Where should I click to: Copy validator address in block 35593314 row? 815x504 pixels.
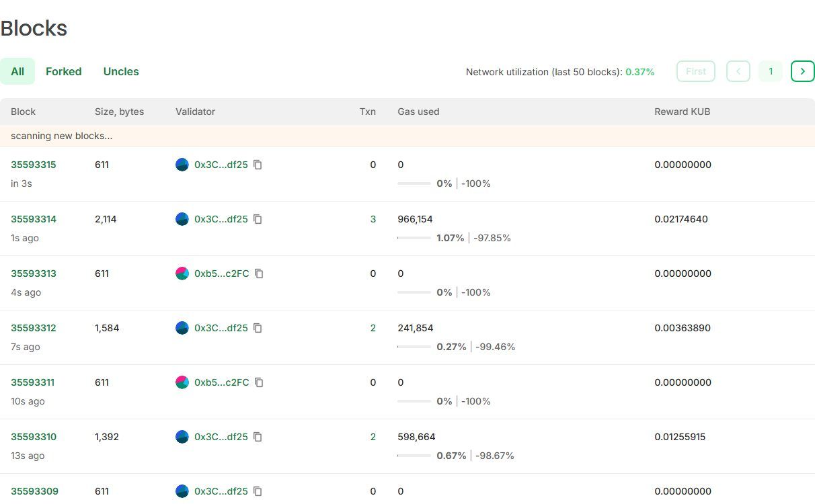[258, 219]
